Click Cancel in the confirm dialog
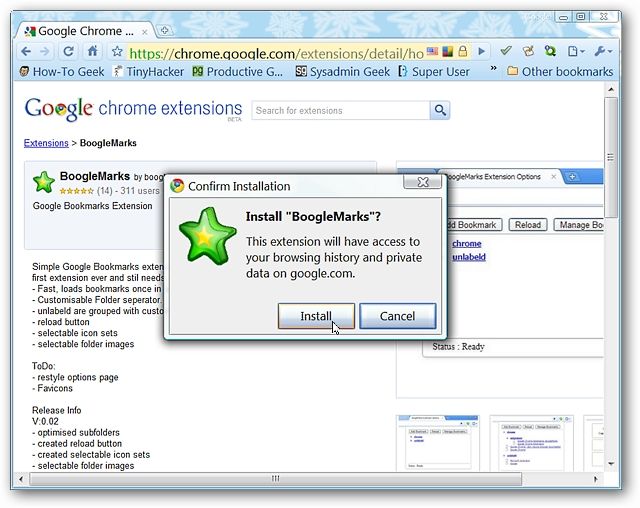 coord(398,316)
